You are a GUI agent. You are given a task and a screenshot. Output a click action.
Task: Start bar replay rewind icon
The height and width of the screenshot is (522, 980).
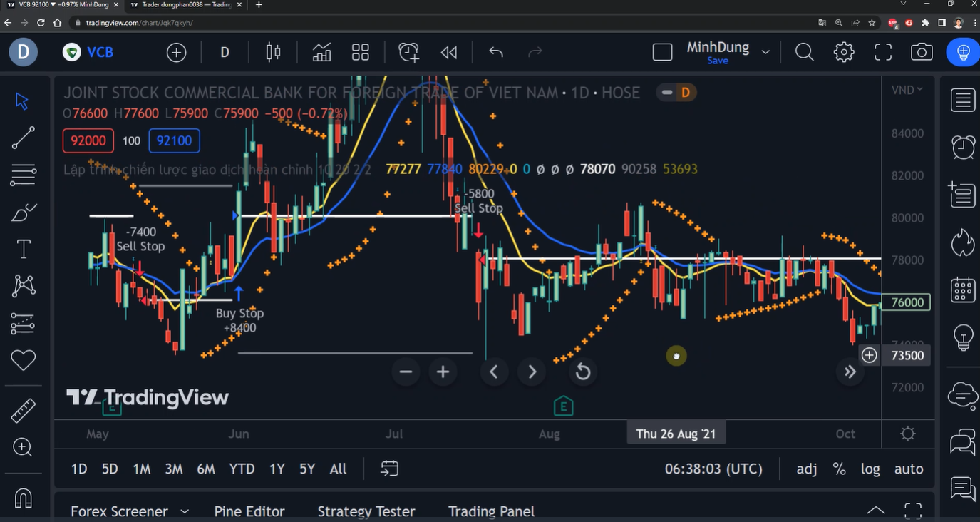[448, 52]
